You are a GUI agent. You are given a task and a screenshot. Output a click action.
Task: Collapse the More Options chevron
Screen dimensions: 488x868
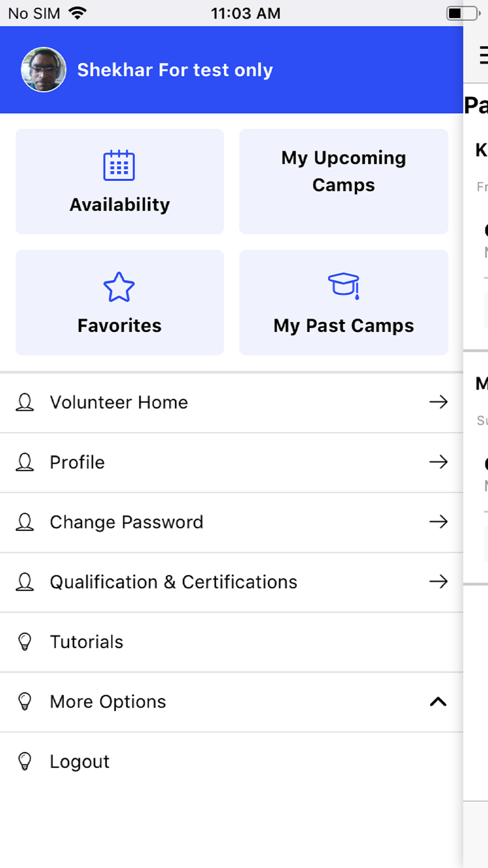[x=438, y=702]
